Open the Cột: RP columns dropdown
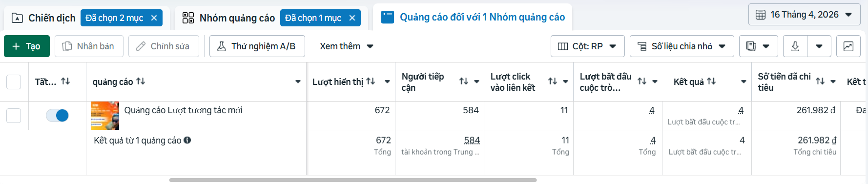Viewport: 868px width, 184px height. (588, 46)
